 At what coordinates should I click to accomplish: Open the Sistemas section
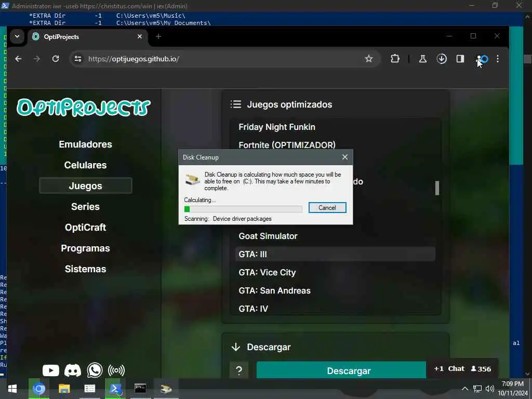coord(86,269)
